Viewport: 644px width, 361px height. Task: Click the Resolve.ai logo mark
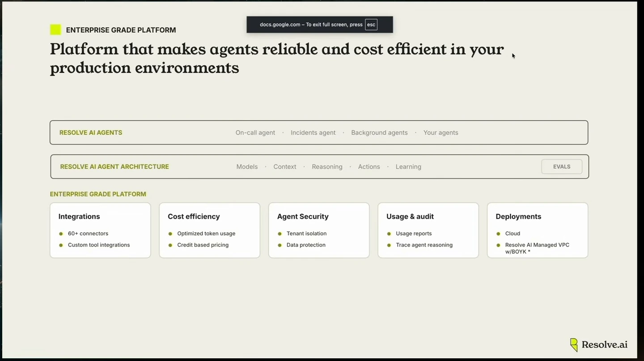click(x=574, y=344)
